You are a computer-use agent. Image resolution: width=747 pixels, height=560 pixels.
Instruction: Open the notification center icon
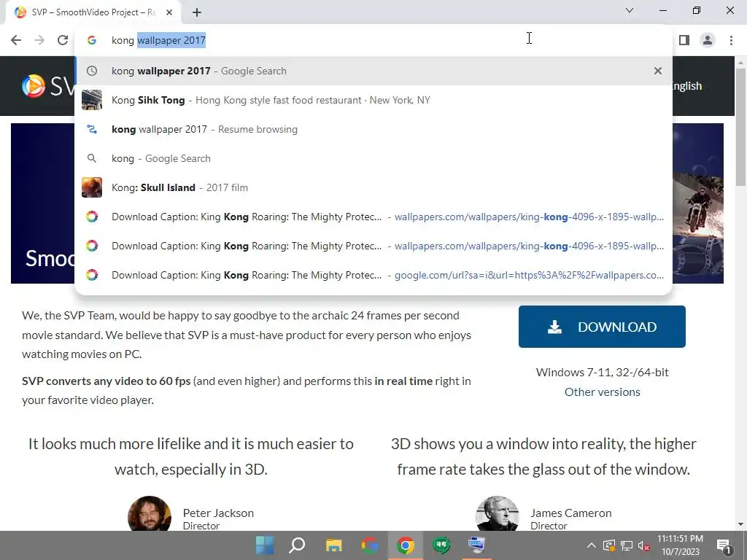[724, 545]
